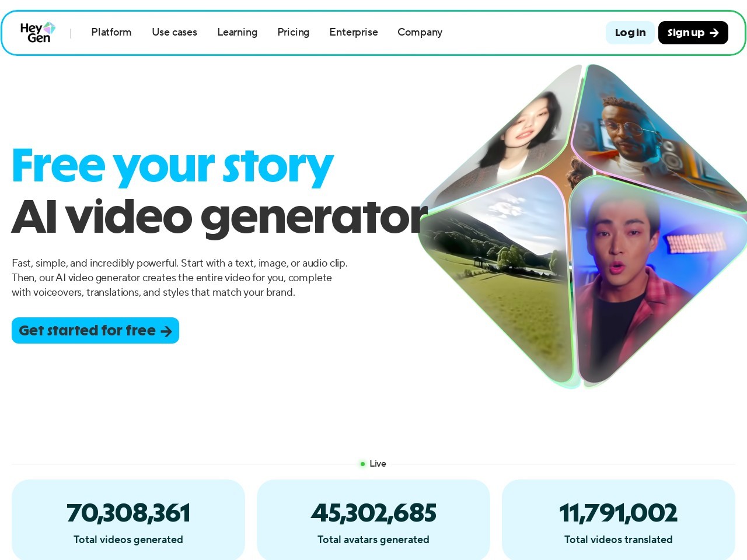Open the Learning dropdown menu
The image size is (747, 560).
click(x=237, y=32)
